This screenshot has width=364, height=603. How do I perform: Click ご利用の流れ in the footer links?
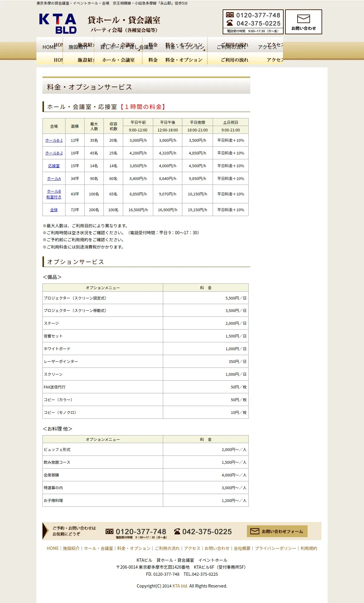point(167,548)
